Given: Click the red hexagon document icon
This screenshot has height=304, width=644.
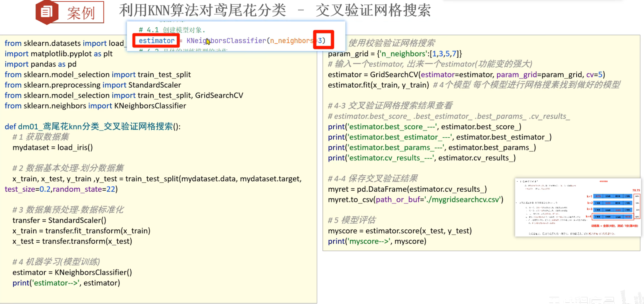Looking at the screenshot, I should tap(47, 12).
